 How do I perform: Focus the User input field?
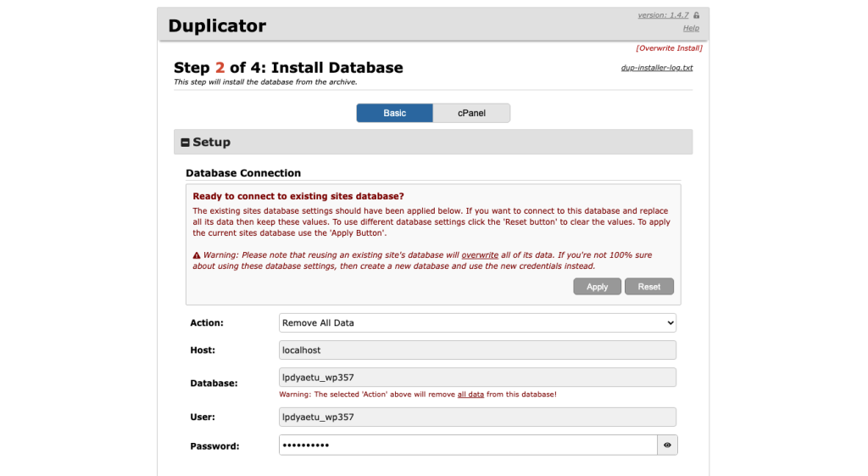pyautogui.click(x=477, y=417)
